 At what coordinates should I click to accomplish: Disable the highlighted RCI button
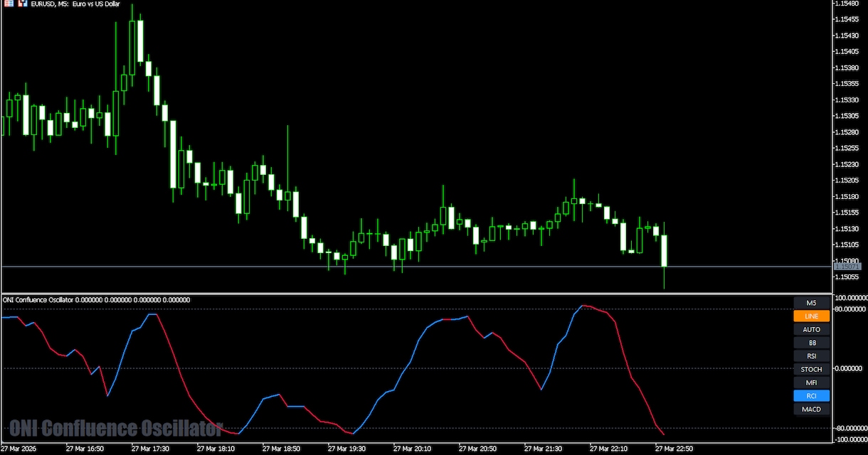tap(811, 396)
